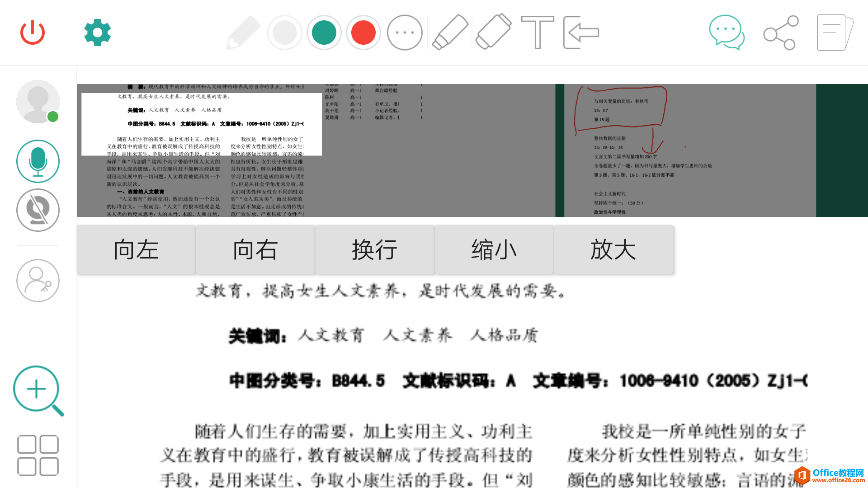Click the 换行 button
Viewport: 868px width, 488px height.
[x=375, y=249]
